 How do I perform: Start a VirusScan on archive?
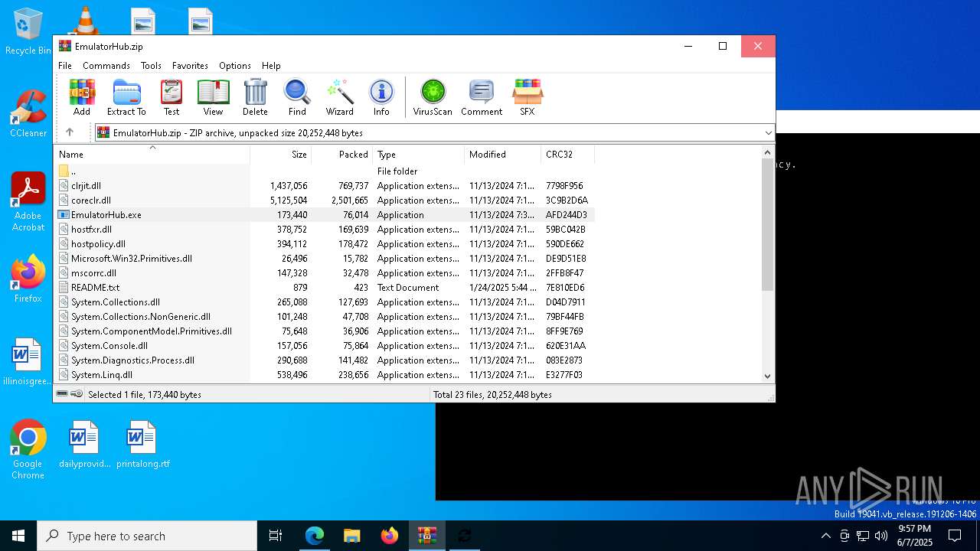point(433,97)
